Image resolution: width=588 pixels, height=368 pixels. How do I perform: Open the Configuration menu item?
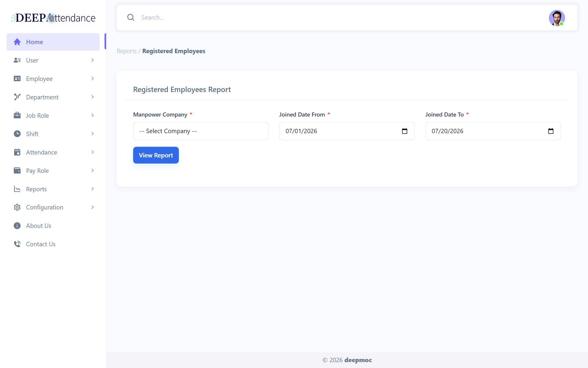tap(53, 207)
